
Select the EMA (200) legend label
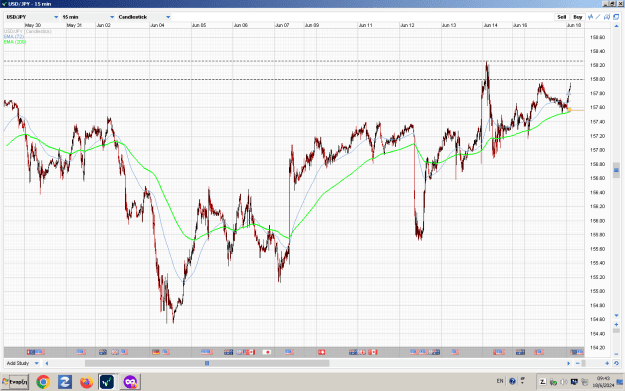pos(15,41)
